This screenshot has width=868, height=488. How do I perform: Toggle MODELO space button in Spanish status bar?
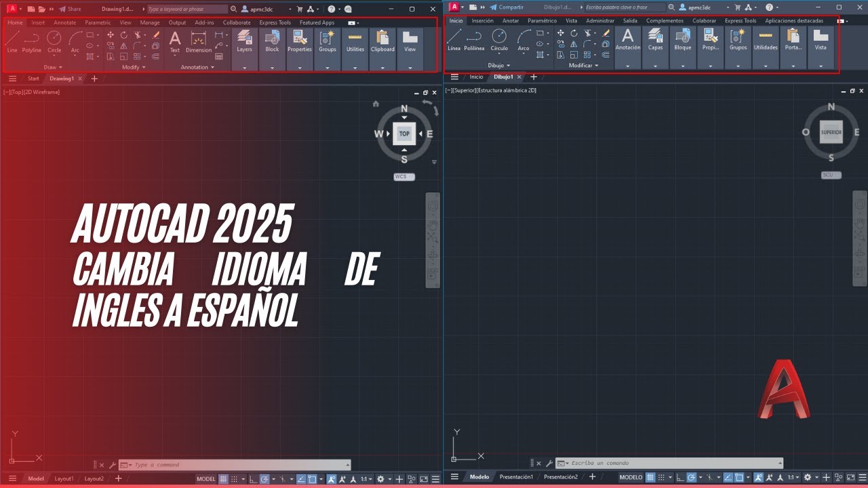(631, 477)
